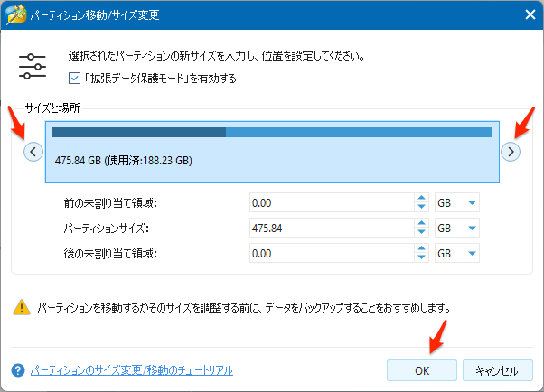This screenshot has height=392, width=544.
Task: Click the sliders settings icon
Action: (33, 67)
